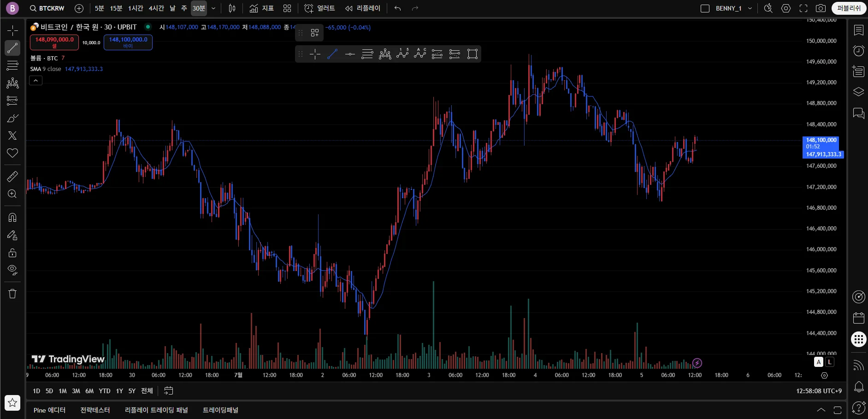Toggle hide all drawings eye icon
The image size is (868, 419).
coord(12,270)
